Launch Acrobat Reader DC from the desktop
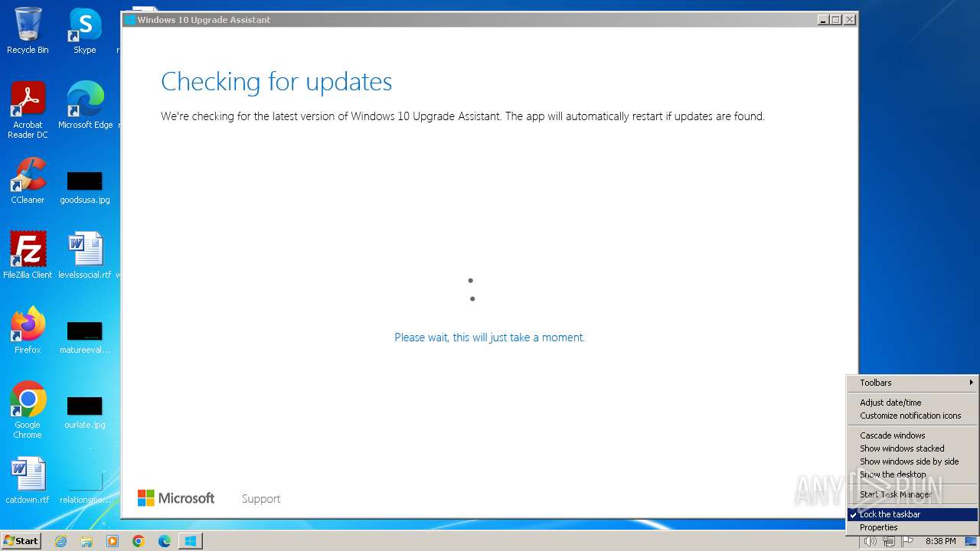This screenshot has width=980, height=551. coord(28,110)
